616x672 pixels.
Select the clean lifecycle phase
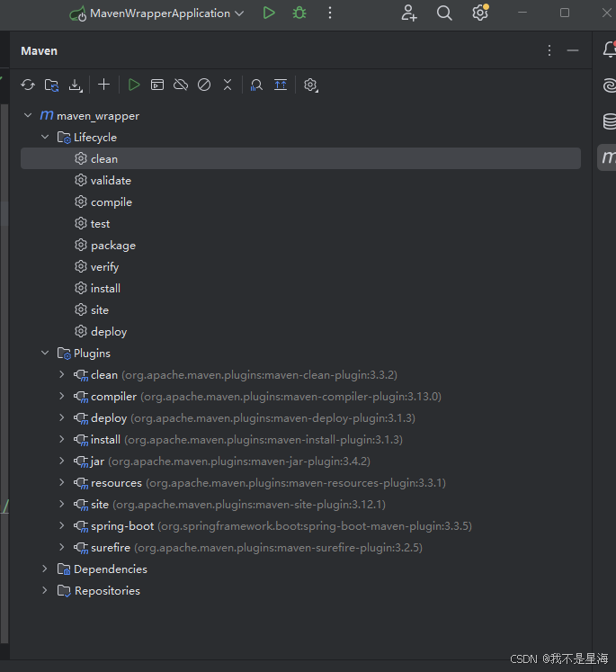tap(300, 158)
